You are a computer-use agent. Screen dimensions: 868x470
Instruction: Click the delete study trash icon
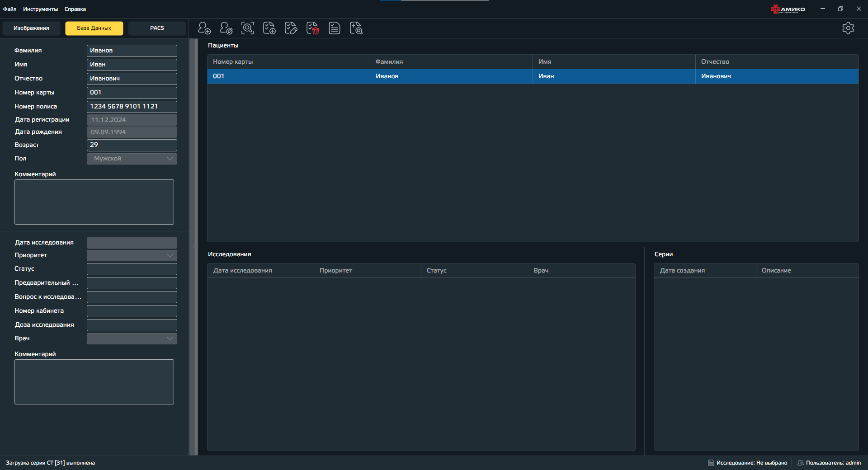point(313,28)
